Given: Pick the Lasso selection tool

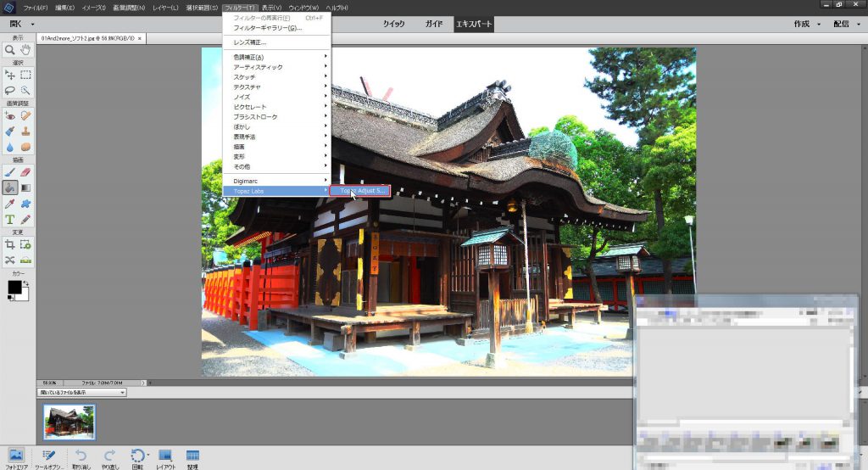Looking at the screenshot, I should pyautogui.click(x=10, y=89).
